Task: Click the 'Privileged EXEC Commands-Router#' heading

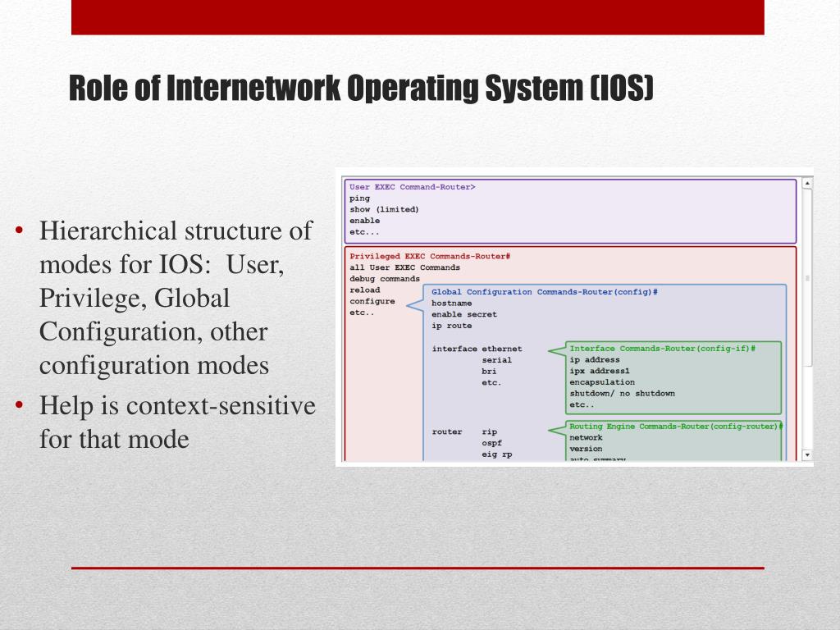Action: click(430, 256)
